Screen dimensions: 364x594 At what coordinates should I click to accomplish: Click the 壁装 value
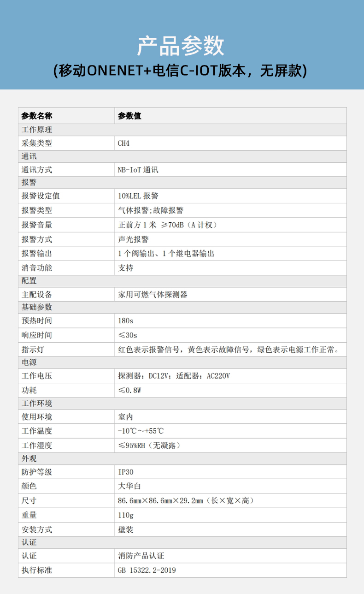[126, 529]
